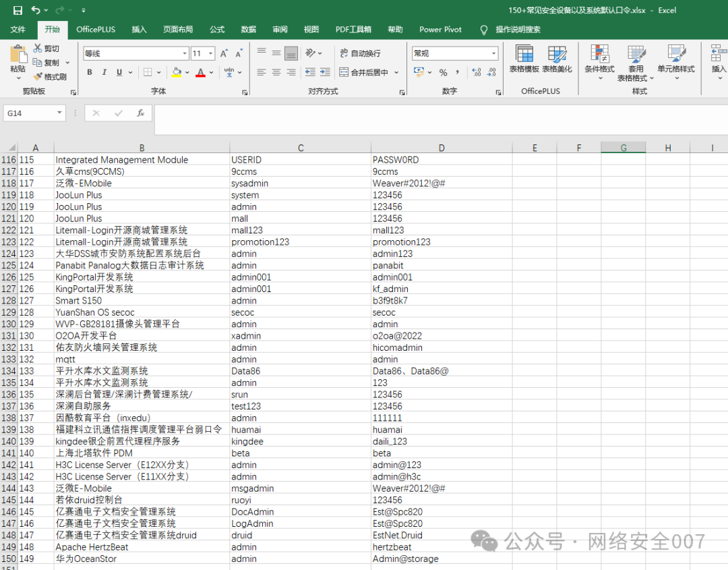Viewport: 728px width, 570px height.
Task: Switch to the Power Pivot tab
Action: [x=440, y=29]
